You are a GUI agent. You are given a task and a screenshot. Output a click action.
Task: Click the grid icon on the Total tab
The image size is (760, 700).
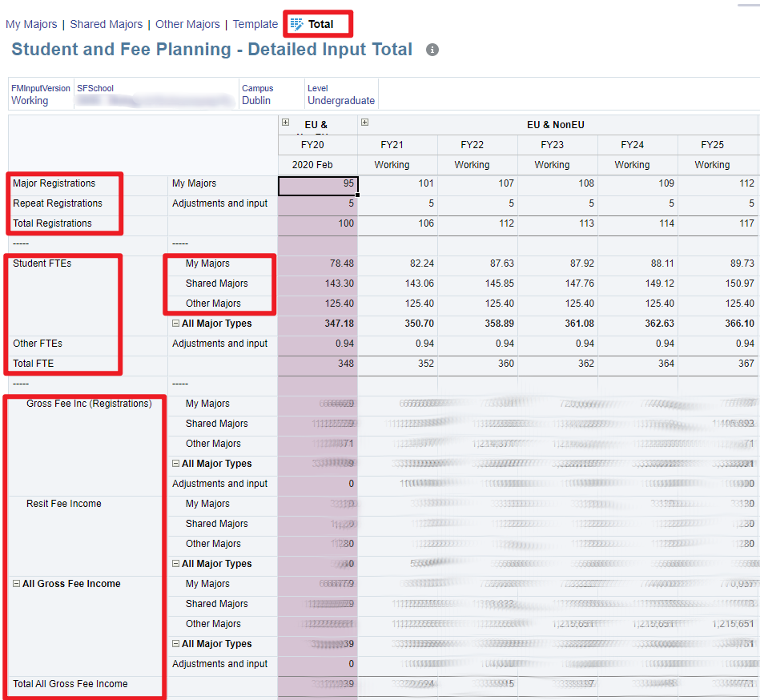[x=297, y=24]
